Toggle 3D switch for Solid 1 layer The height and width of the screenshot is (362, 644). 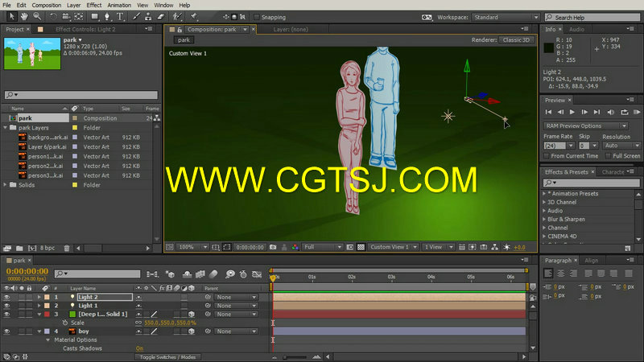pyautogui.click(x=192, y=315)
